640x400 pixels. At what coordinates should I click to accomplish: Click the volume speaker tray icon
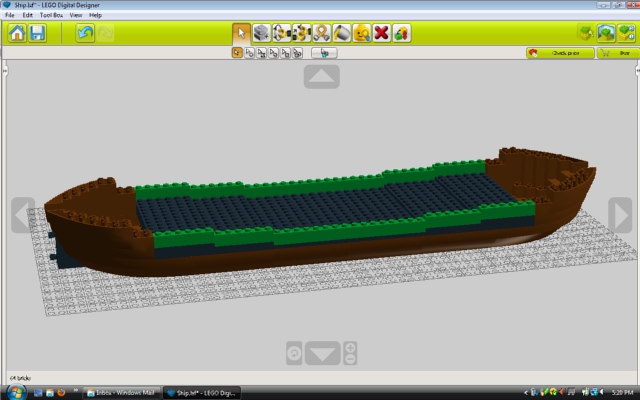coord(601,393)
